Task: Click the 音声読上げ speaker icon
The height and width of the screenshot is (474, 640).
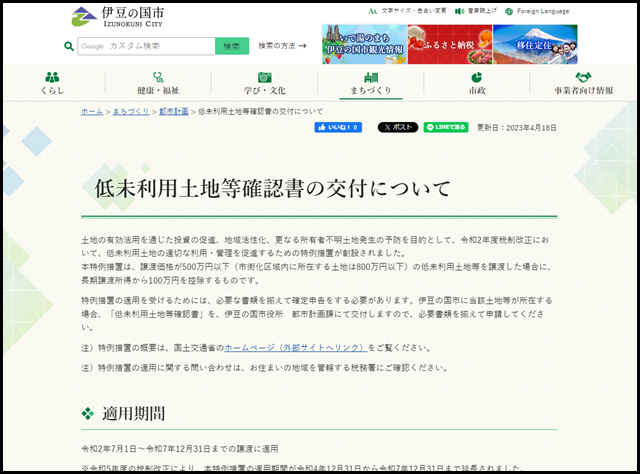Action: pyautogui.click(x=460, y=11)
